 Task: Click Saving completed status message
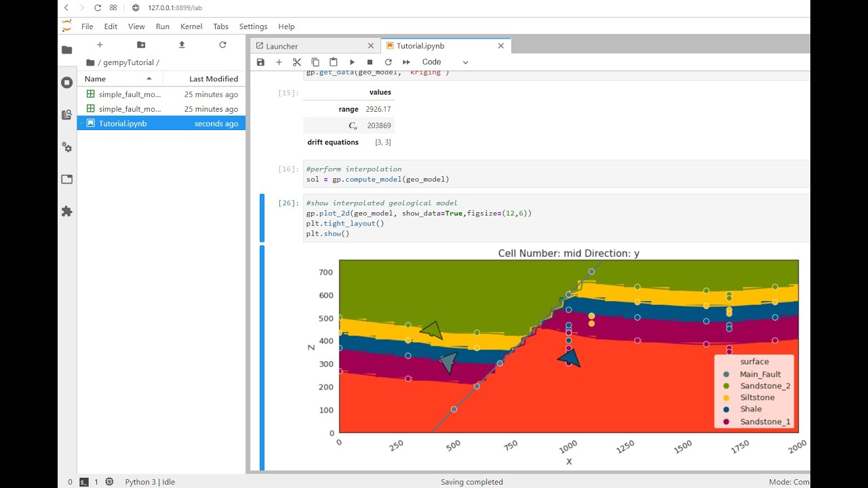(x=472, y=482)
